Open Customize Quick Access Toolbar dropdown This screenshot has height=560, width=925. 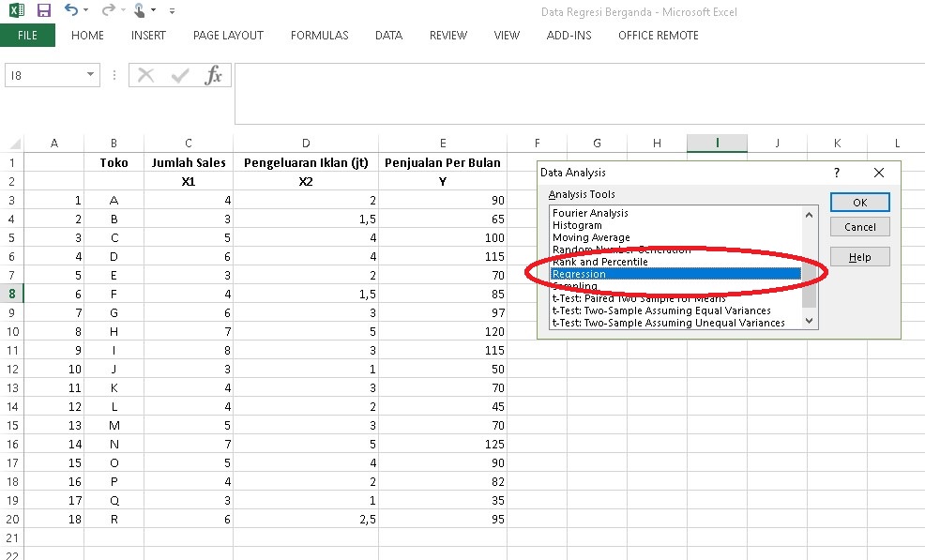172,12
